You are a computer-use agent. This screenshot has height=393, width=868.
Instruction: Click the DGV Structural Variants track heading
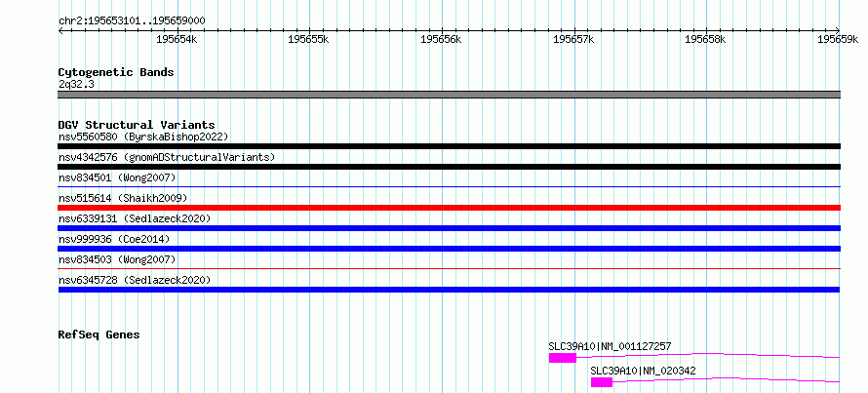click(137, 125)
